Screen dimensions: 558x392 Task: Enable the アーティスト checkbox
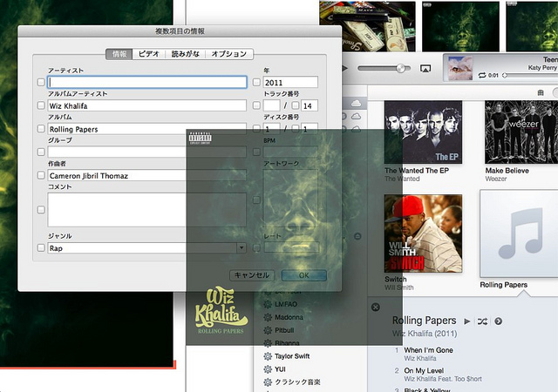pos(41,82)
